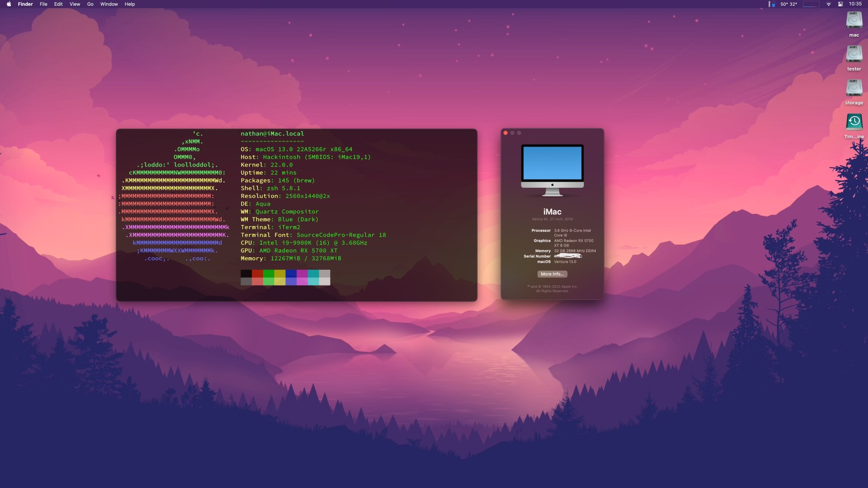The image size is (868, 488).
Task: Open the File menu
Action: [x=43, y=4]
